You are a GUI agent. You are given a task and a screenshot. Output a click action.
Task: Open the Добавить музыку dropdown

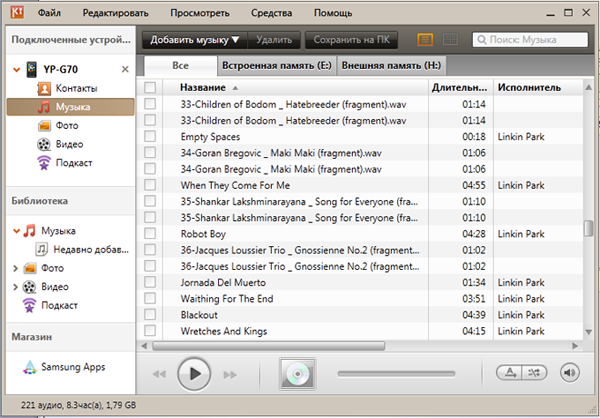(195, 40)
